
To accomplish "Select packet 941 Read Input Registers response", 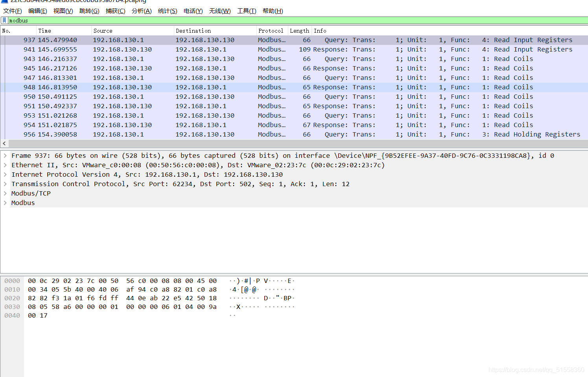I will pyautogui.click(x=294, y=50).
